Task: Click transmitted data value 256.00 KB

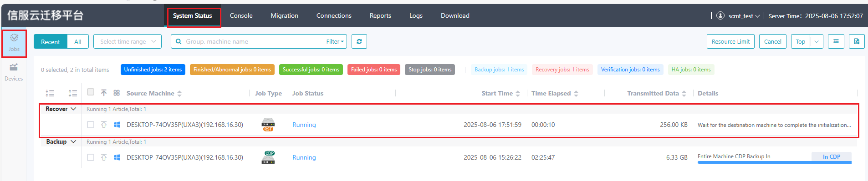Action: [x=674, y=125]
